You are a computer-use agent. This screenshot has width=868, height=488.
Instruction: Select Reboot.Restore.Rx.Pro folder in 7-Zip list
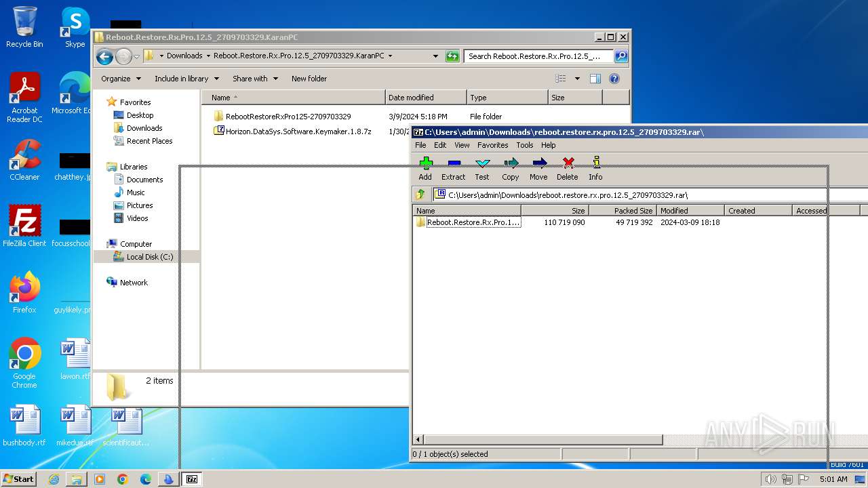[468, 222]
